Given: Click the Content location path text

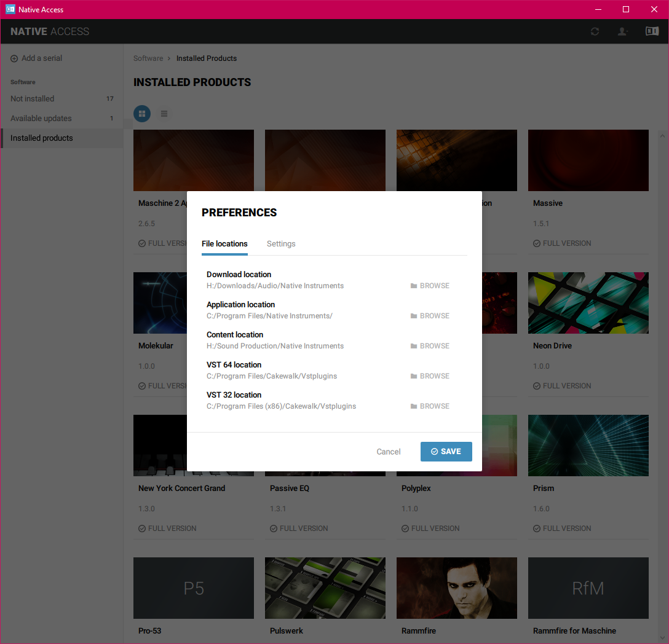Looking at the screenshot, I should (275, 346).
